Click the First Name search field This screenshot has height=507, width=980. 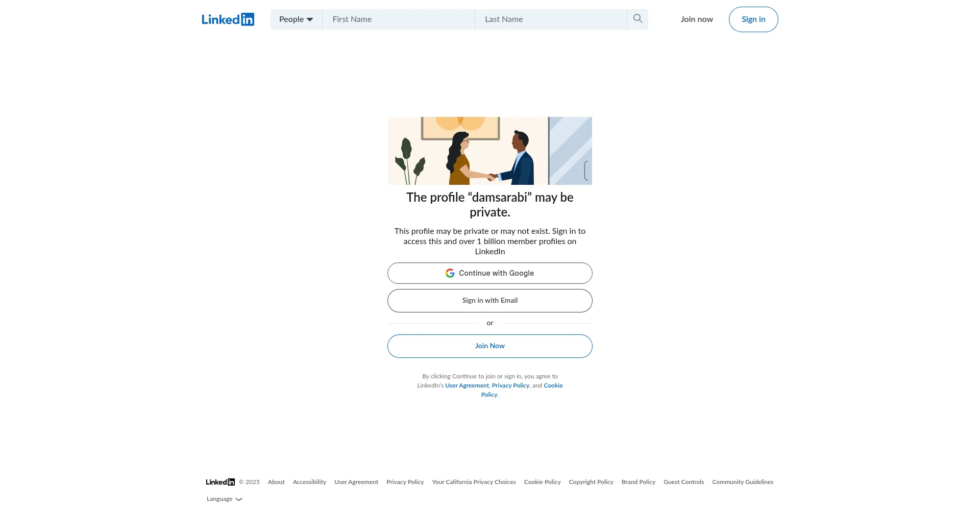(x=398, y=19)
